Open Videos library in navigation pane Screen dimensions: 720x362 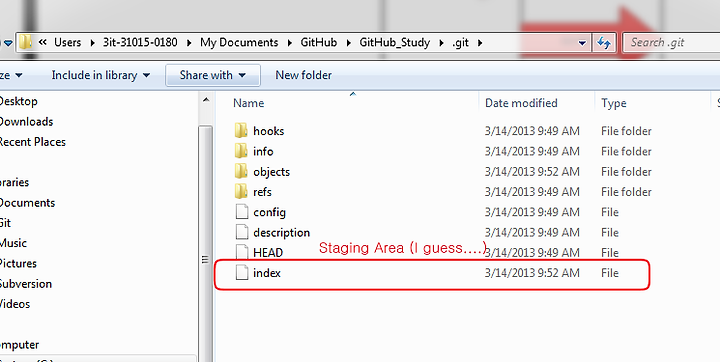[15, 304]
